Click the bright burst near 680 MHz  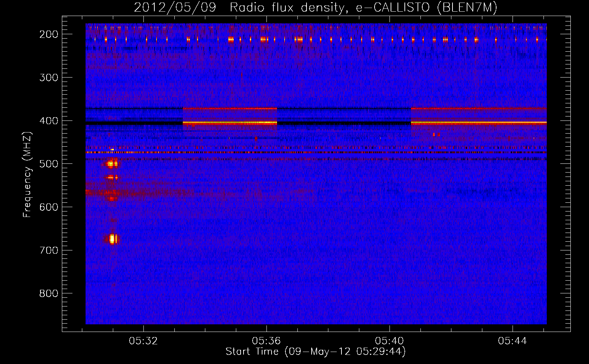click(113, 239)
